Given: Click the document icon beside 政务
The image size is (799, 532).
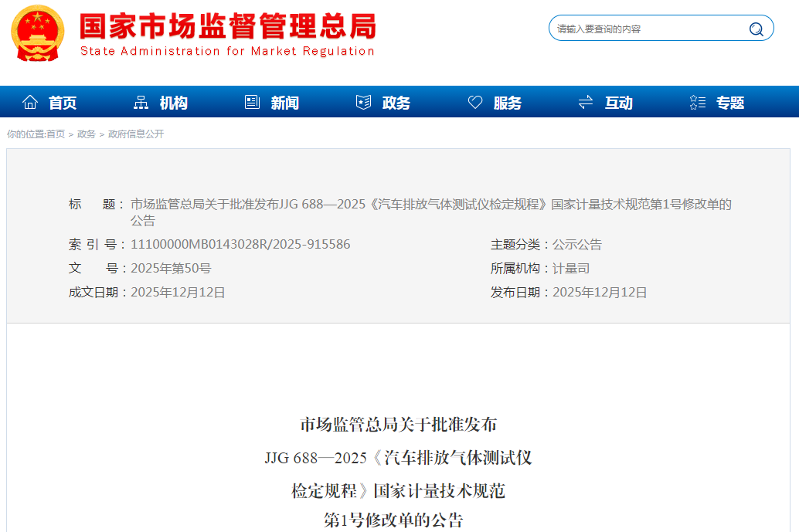Looking at the screenshot, I should [363, 102].
